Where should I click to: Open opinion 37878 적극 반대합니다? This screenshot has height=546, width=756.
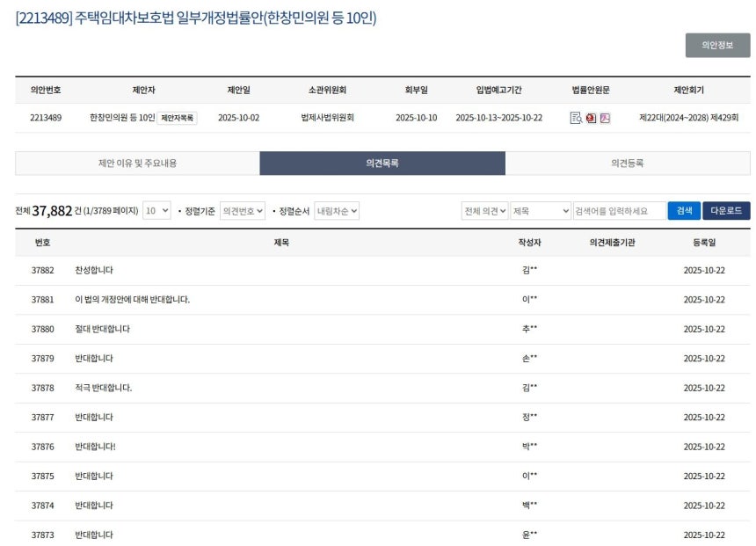click(x=104, y=388)
